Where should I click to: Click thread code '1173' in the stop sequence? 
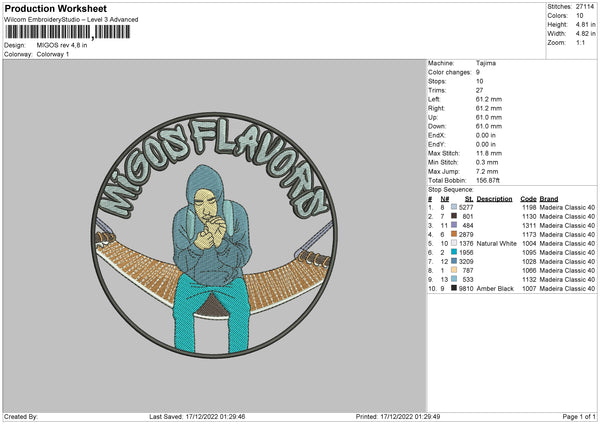pyautogui.click(x=529, y=235)
